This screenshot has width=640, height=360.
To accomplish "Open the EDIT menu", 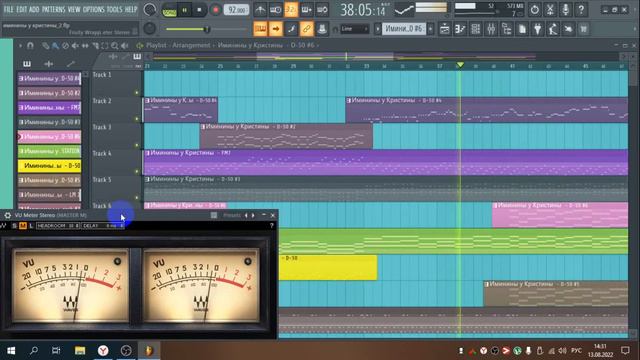I will click(x=22, y=9).
